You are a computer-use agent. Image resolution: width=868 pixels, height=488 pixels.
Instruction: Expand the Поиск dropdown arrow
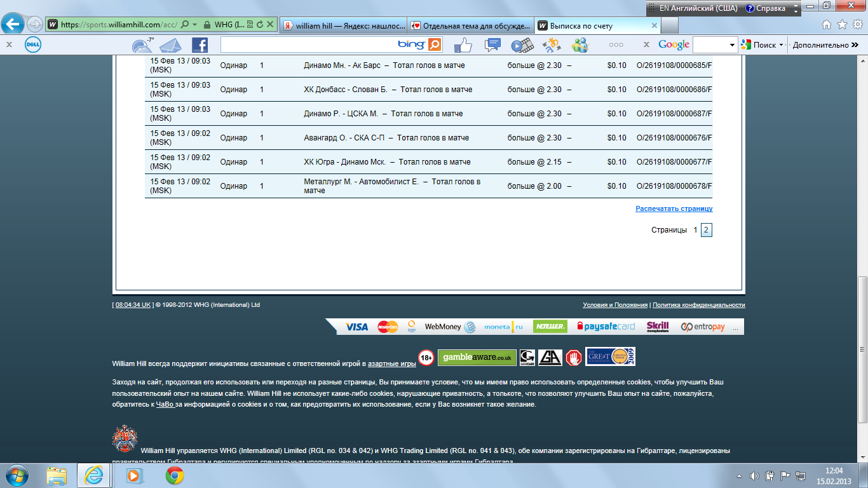coord(781,45)
